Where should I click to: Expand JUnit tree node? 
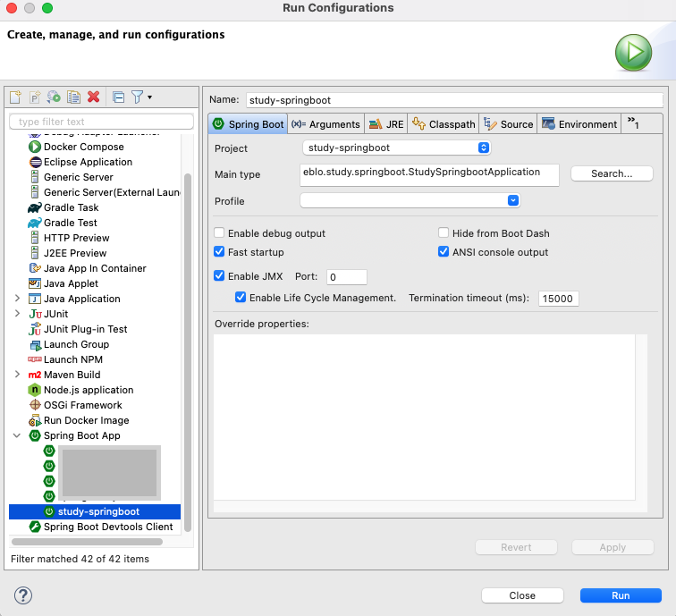[x=17, y=314]
